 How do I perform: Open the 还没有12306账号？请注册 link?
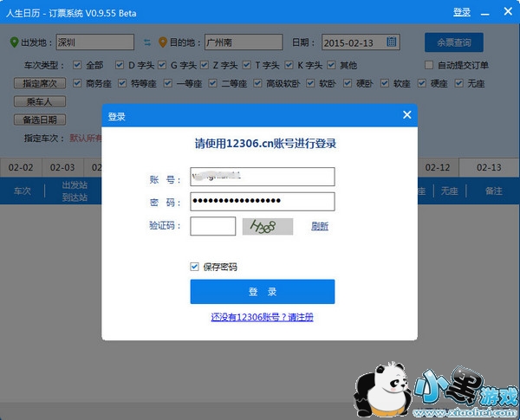pos(262,317)
